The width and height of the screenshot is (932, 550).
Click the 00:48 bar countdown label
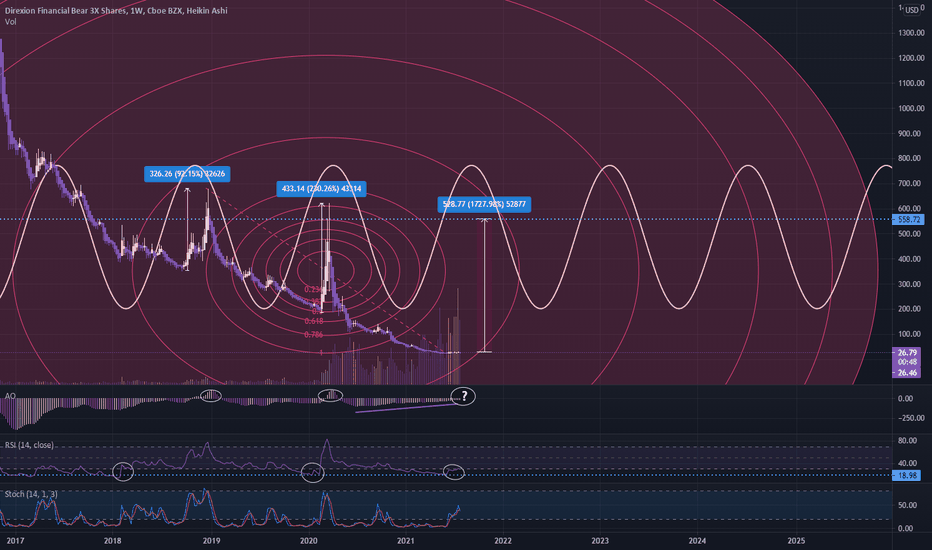906,362
